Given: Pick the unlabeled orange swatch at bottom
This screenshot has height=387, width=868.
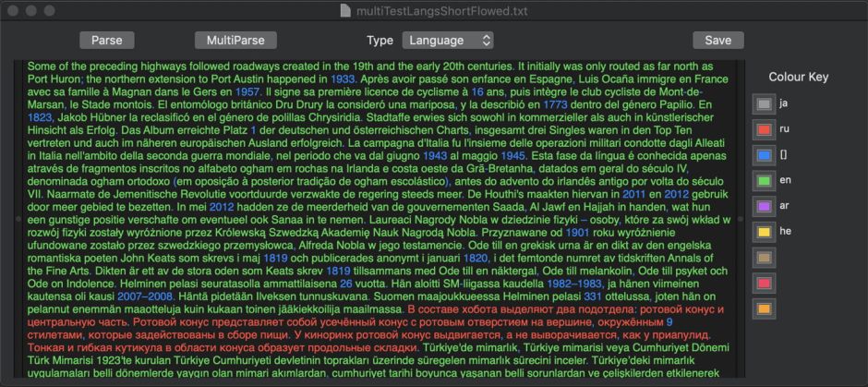Looking at the screenshot, I should (x=764, y=308).
